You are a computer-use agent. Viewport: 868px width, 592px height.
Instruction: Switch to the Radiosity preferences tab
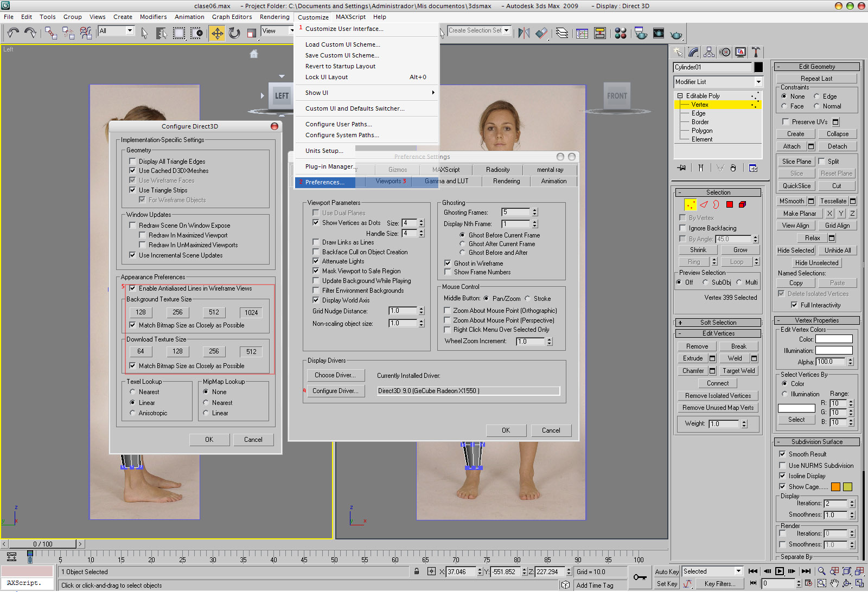pos(497,170)
